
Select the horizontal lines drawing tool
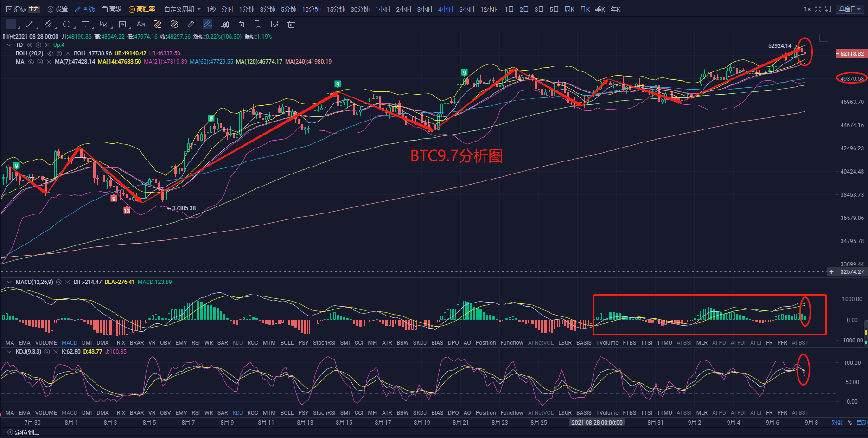(85, 24)
